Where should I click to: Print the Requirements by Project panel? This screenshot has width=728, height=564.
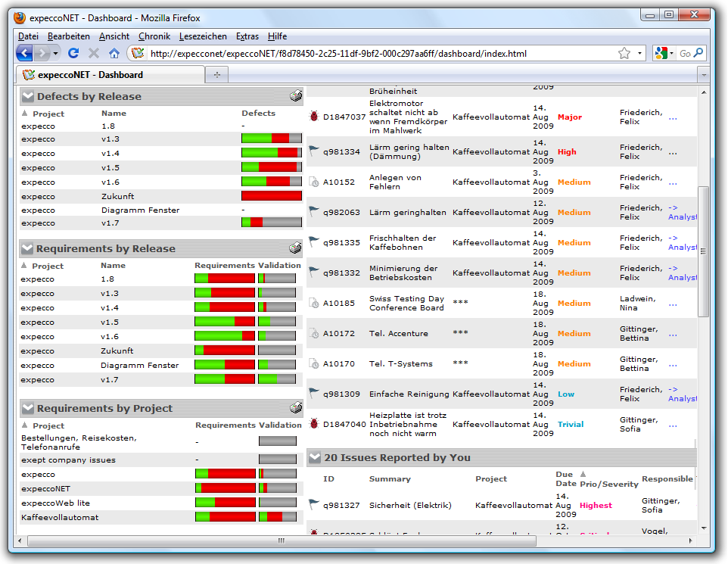pos(296,408)
